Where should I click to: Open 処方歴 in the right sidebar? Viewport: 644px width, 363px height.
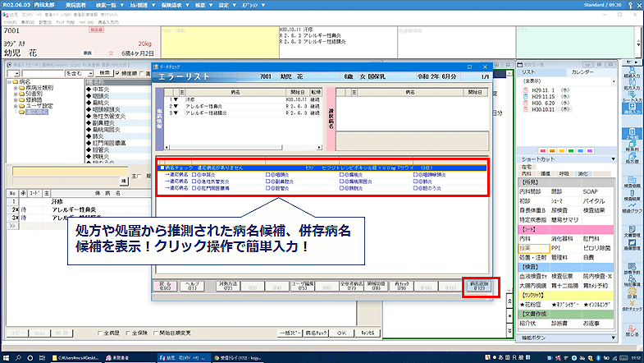coord(630,158)
